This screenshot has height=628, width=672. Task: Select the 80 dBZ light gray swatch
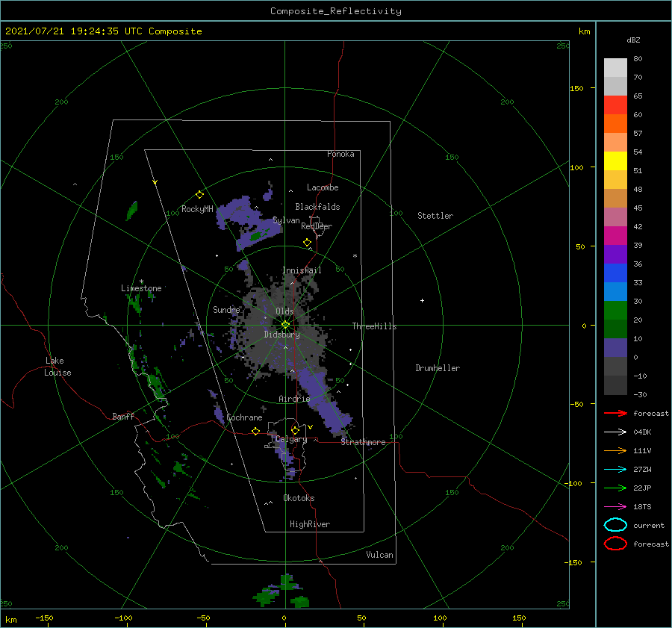(615, 67)
